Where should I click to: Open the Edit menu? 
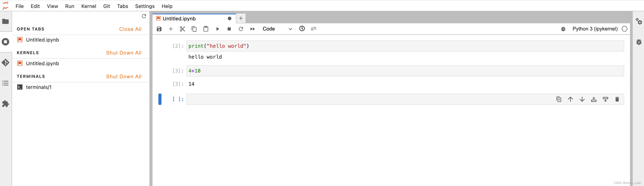click(35, 6)
